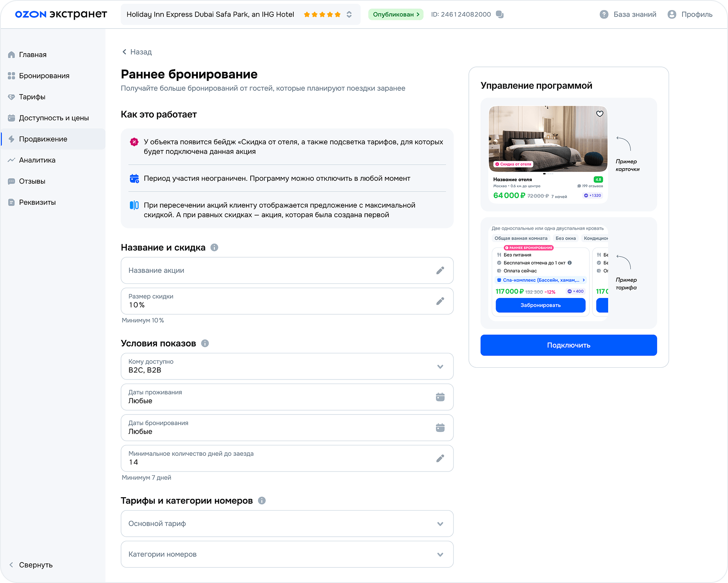This screenshot has height=583, width=728.
Task: Open the hotel selector switcher arrows
Action: [349, 14]
